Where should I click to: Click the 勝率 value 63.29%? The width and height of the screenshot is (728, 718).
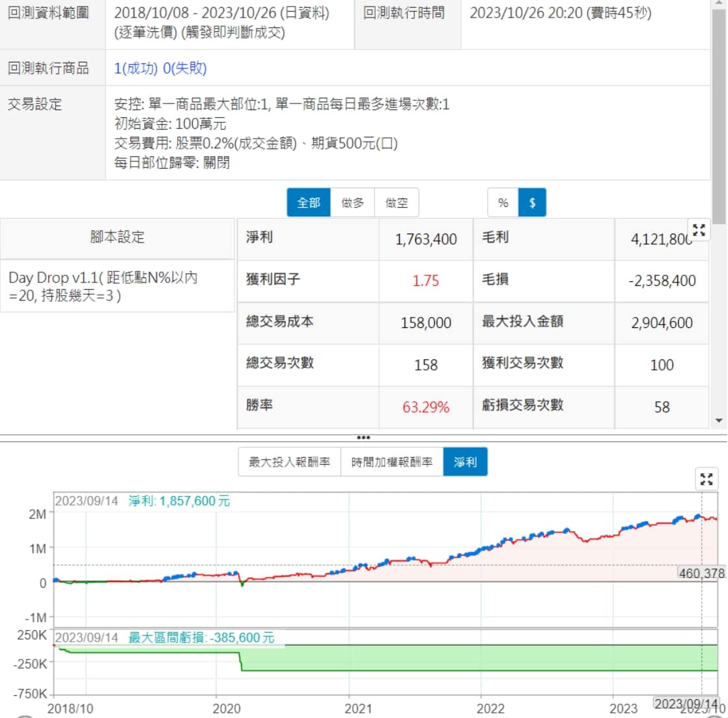pos(426,407)
